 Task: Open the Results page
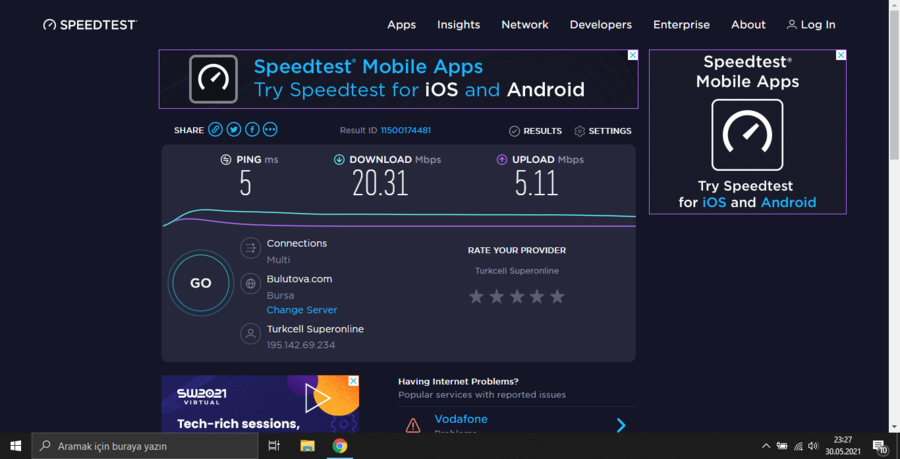coord(536,131)
